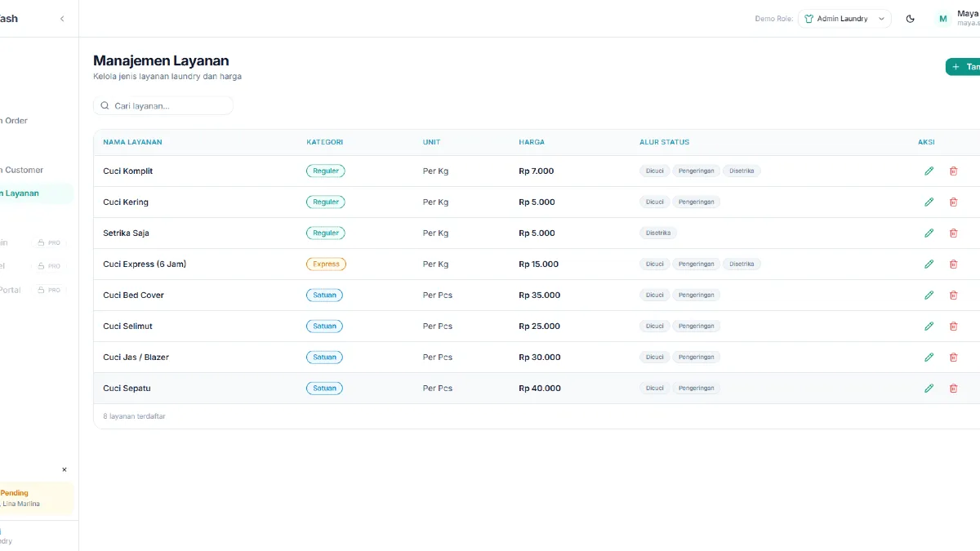Click the Cari layanan search field
The height and width of the screenshot is (551, 980).
[163, 105]
